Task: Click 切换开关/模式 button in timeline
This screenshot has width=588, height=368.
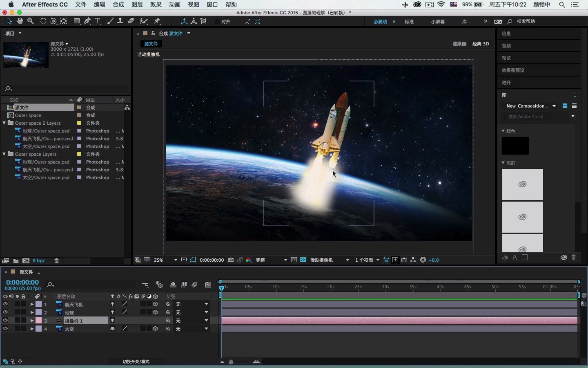Action: pos(136,362)
